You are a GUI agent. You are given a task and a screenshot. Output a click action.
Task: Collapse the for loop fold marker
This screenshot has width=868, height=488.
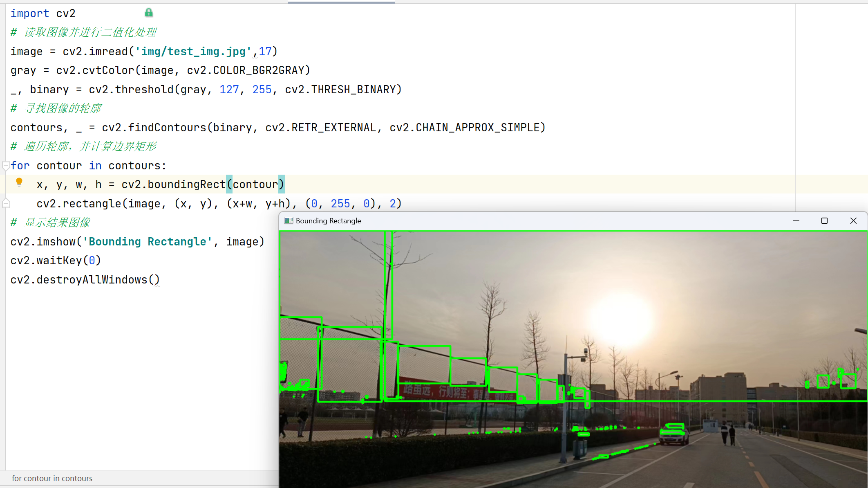(6, 166)
